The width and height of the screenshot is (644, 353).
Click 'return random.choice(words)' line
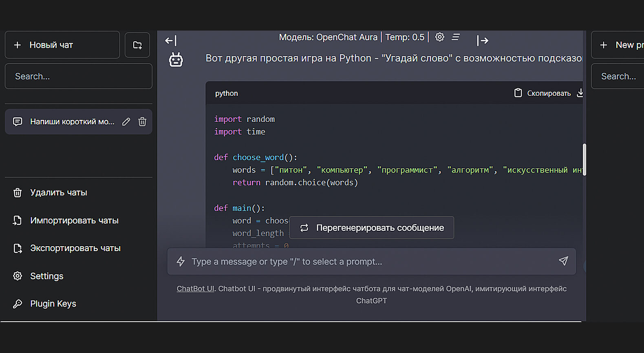tap(295, 183)
